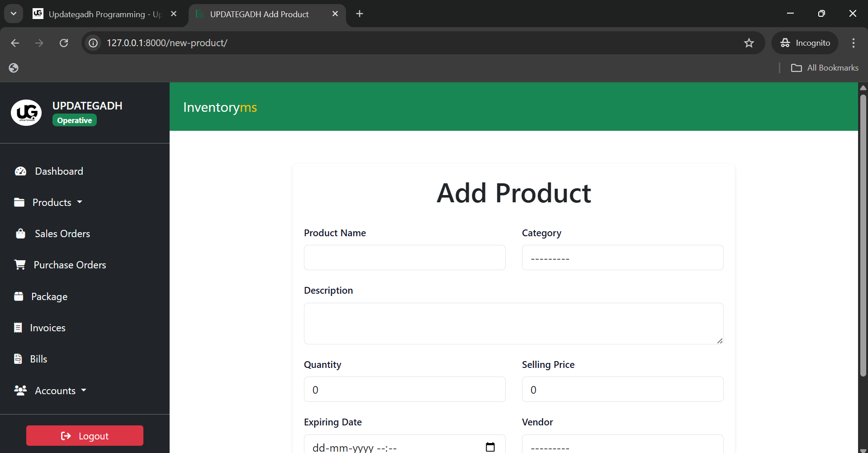
Task: Click the Incognito indicator
Action: click(x=805, y=43)
